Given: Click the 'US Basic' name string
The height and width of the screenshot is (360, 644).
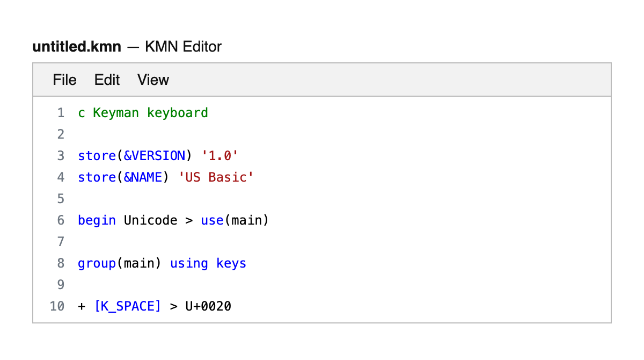Looking at the screenshot, I should 216,177.
